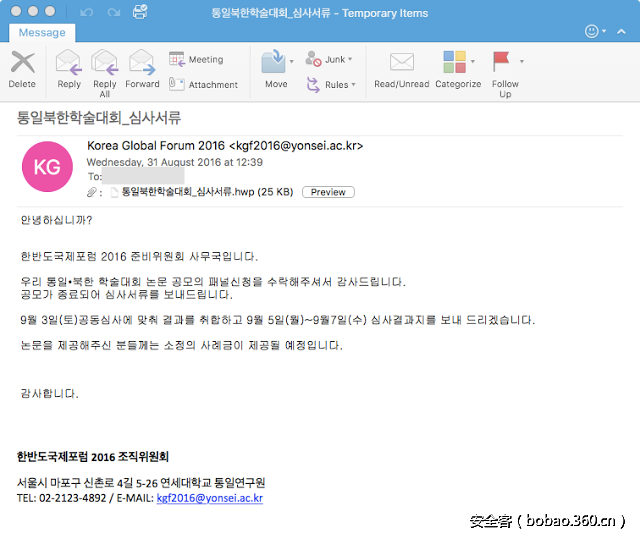The image size is (640, 539).
Task: Click the Print icon in title bar
Action: [140, 13]
